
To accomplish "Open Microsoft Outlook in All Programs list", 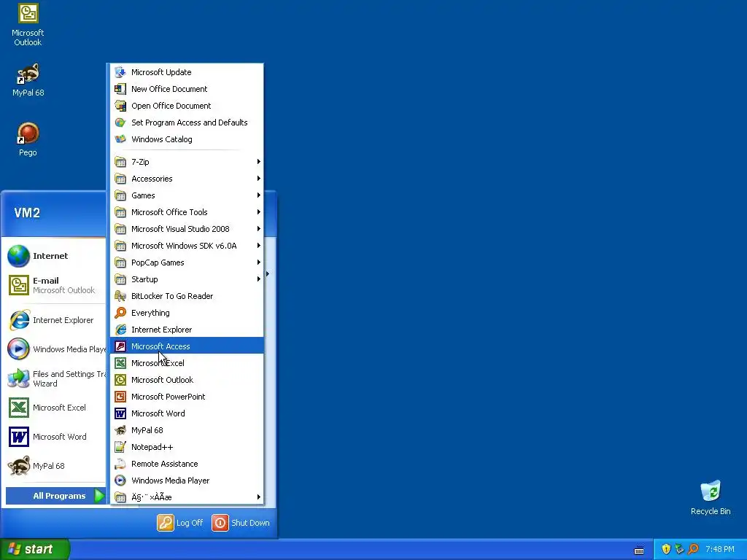I will pos(187,380).
